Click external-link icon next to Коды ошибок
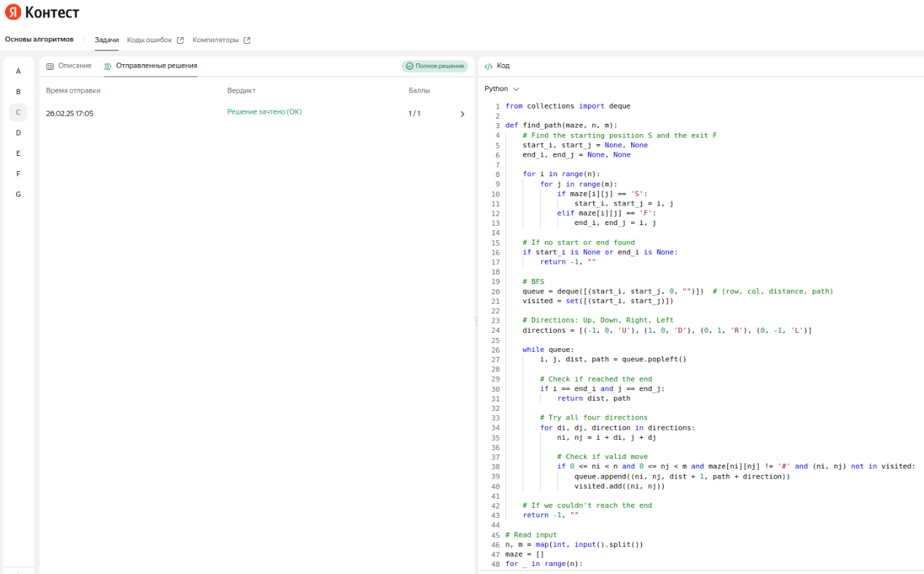This screenshot has height=574, width=924. pyautogui.click(x=180, y=40)
